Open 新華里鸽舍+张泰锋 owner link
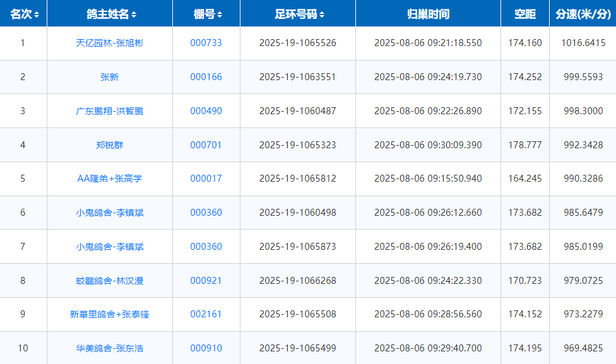 109,314
